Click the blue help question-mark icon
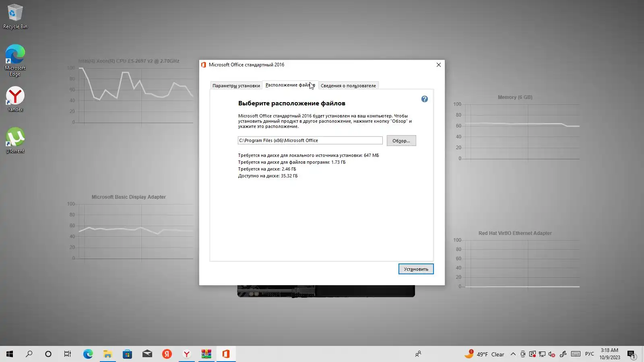The width and height of the screenshot is (644, 362). 424,99
